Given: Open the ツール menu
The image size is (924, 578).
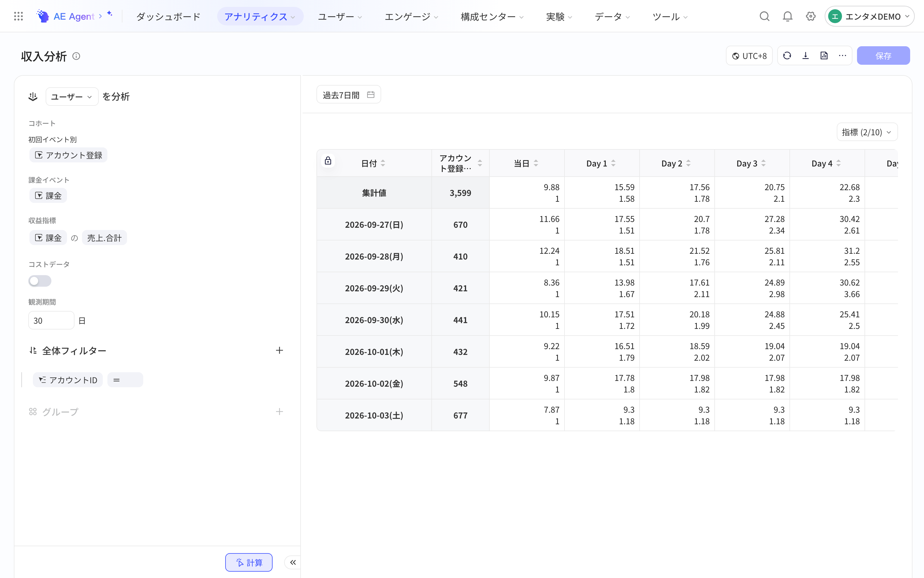Looking at the screenshot, I should click(x=670, y=16).
